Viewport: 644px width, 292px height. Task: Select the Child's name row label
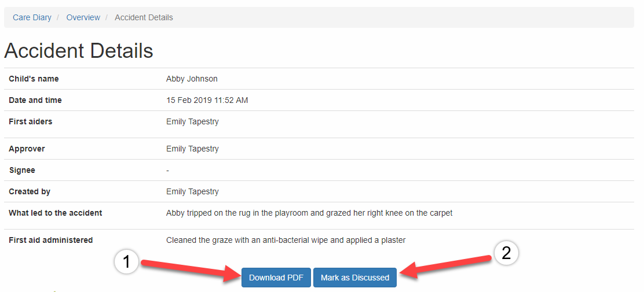pos(34,79)
